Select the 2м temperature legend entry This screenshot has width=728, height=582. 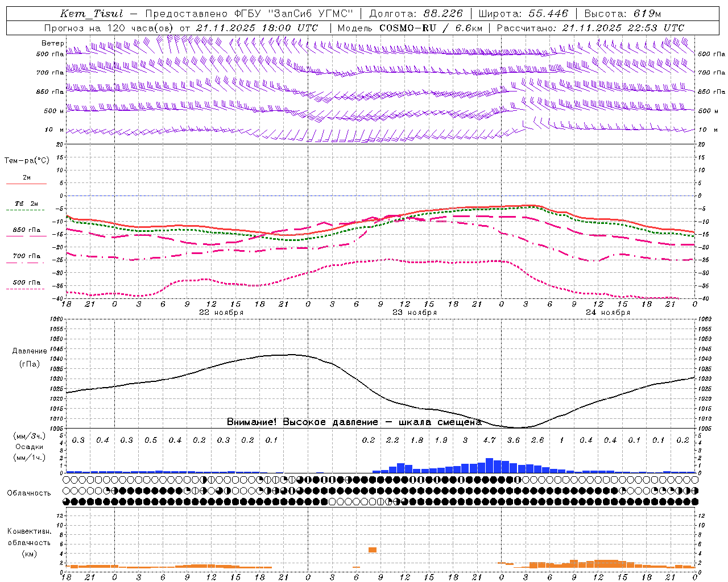click(27, 177)
